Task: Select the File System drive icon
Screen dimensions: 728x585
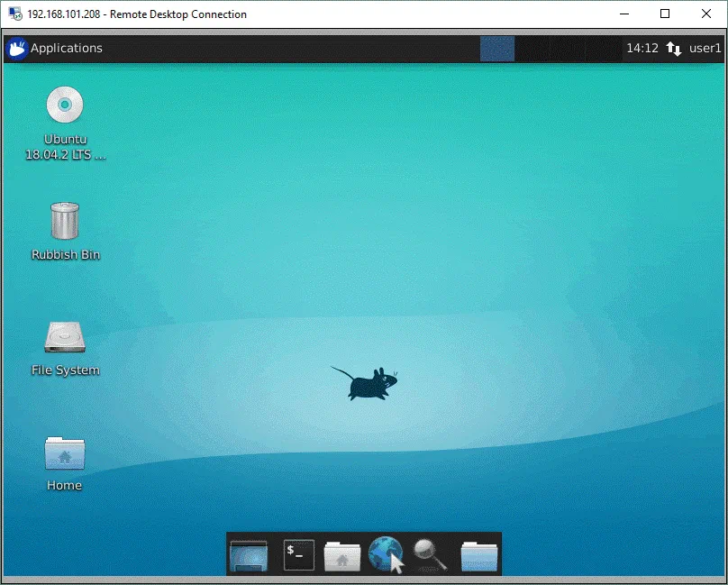Action: pyautogui.click(x=65, y=337)
